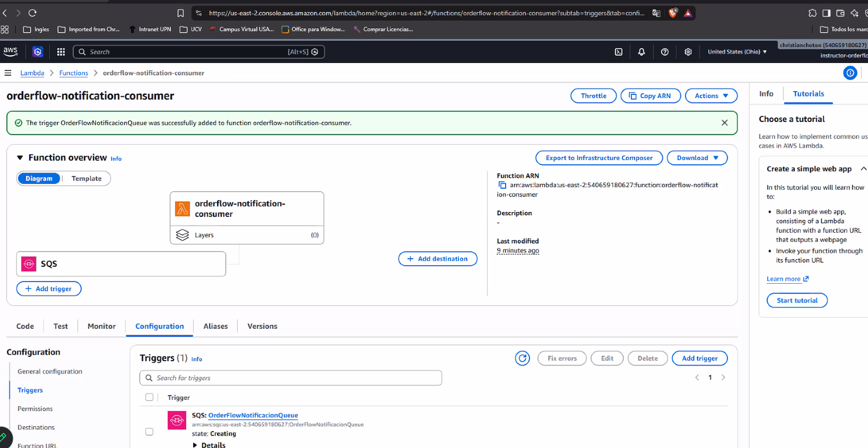Click the Brave shields icon
Image resolution: width=868 pixels, height=448 pixels.
(x=673, y=13)
